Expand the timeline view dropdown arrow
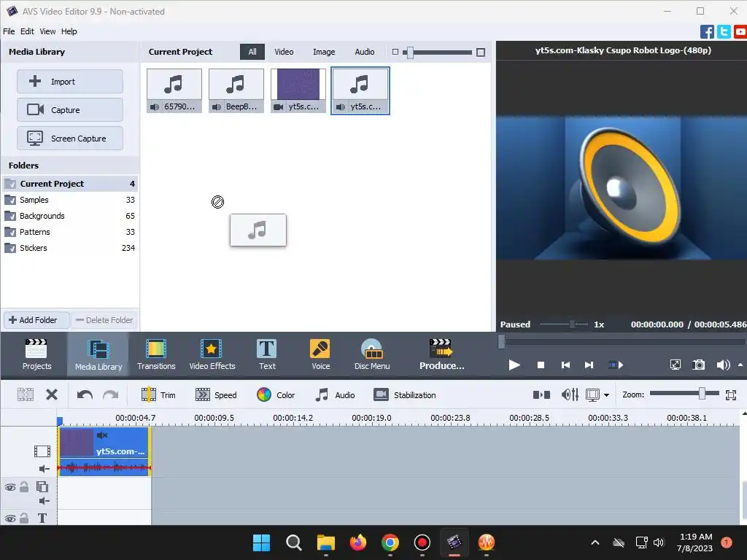This screenshot has height=560, width=747. point(606,394)
